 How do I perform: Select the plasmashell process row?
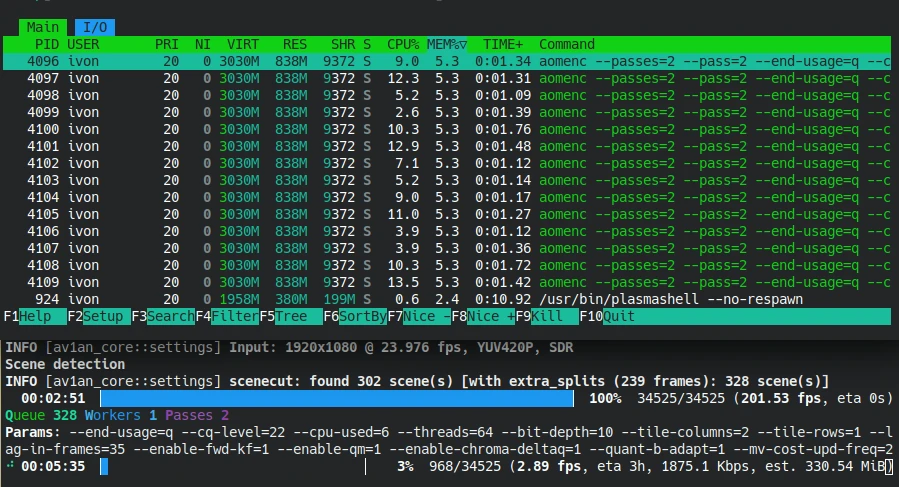pyautogui.click(x=450, y=299)
